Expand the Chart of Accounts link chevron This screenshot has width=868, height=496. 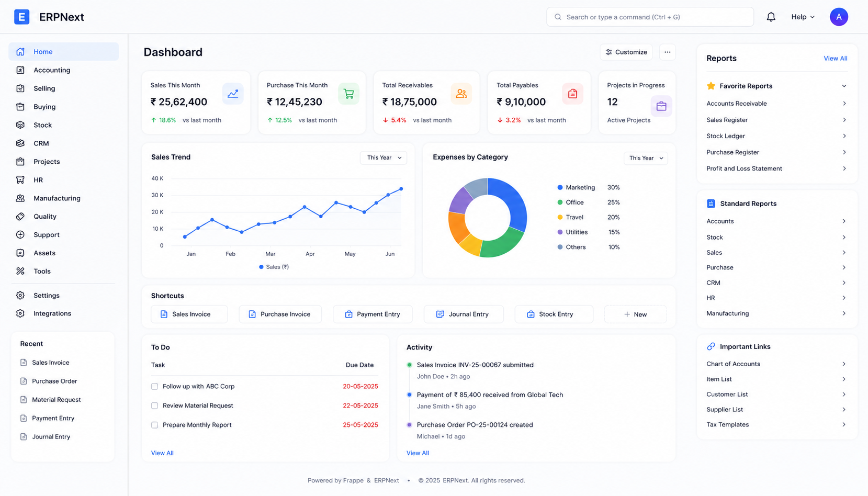click(844, 364)
